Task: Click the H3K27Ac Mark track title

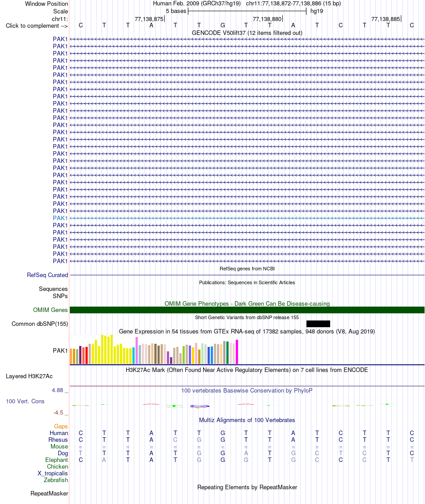Action: point(247,370)
